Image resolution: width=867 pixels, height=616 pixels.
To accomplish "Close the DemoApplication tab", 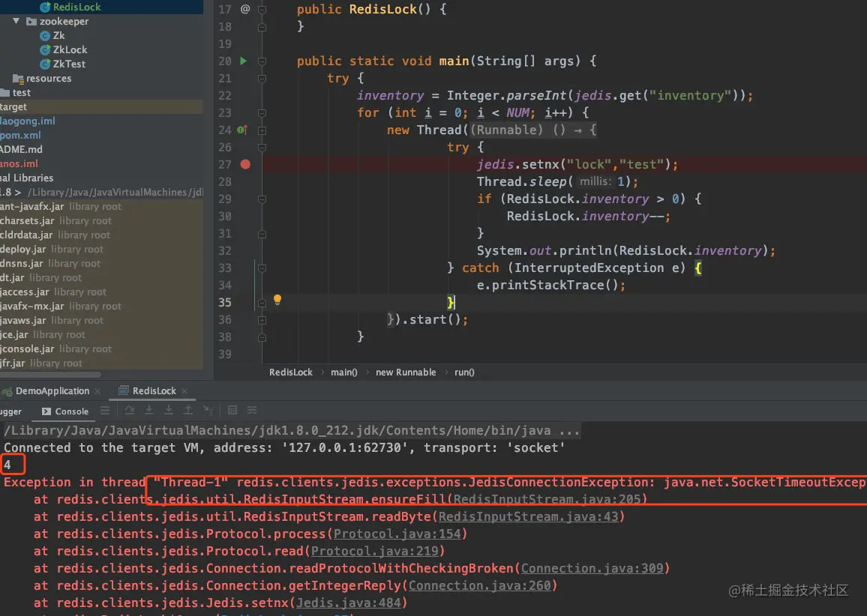I will 97,391.
